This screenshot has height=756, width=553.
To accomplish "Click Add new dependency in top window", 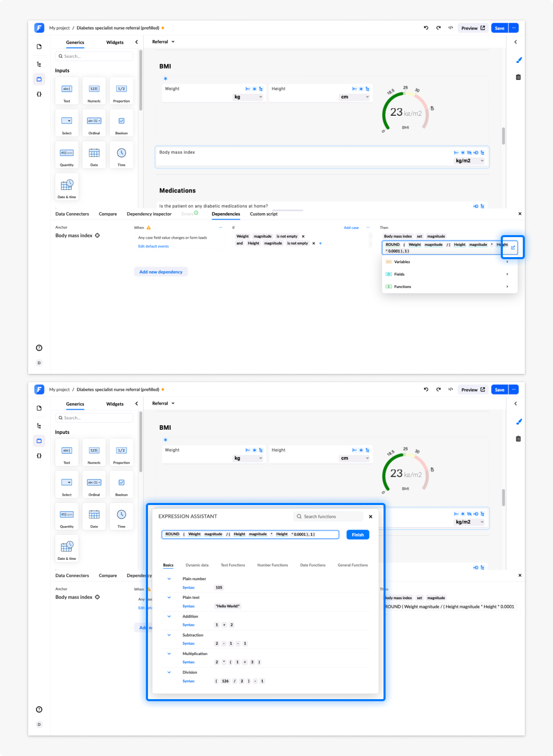I will point(161,272).
